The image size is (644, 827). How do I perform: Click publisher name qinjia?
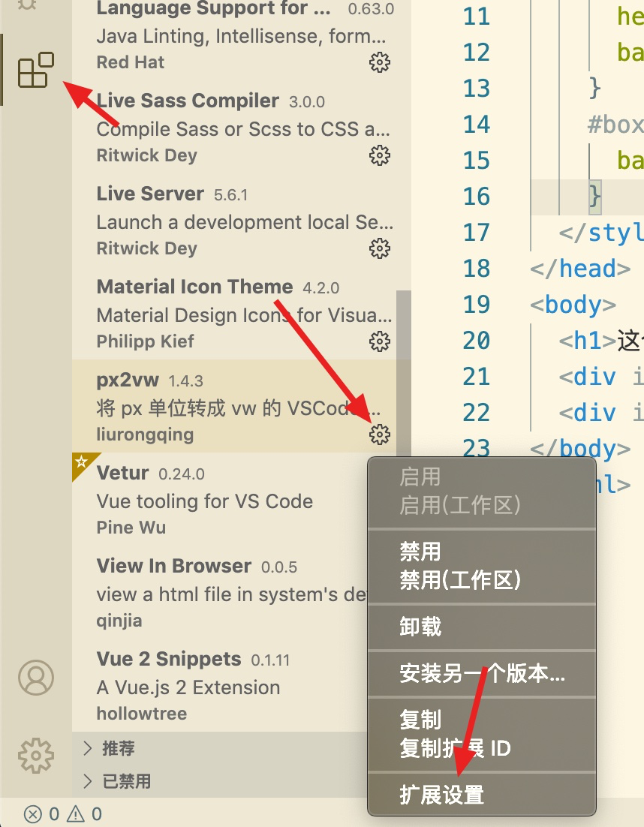click(119, 620)
